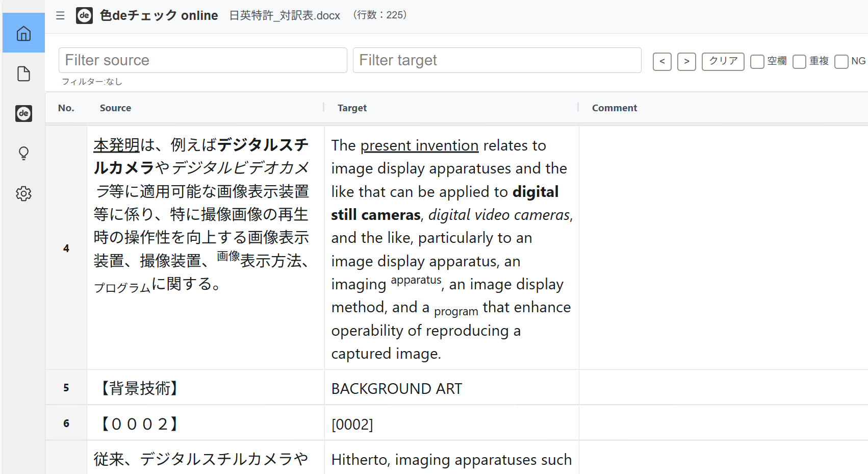Viewport: 868px width, 474px height.
Task: Select row 5 BACKGROUND ART target cell
Action: click(451, 388)
